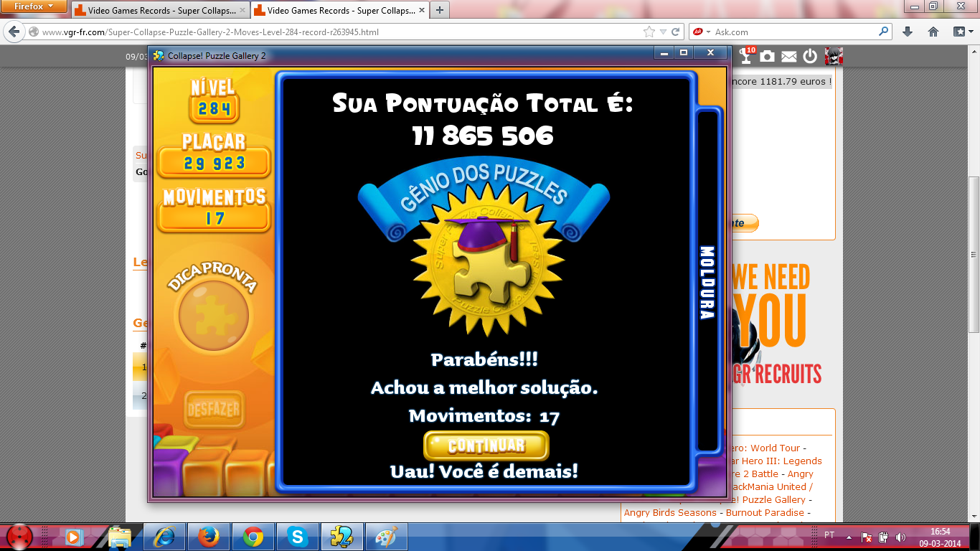Go to Firefox home page icon
Image resolution: width=980 pixels, height=551 pixels.
tap(933, 32)
